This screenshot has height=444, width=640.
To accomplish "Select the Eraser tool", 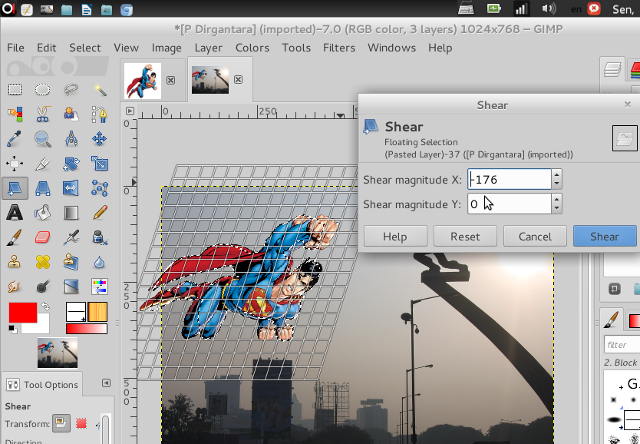I will 42,238.
